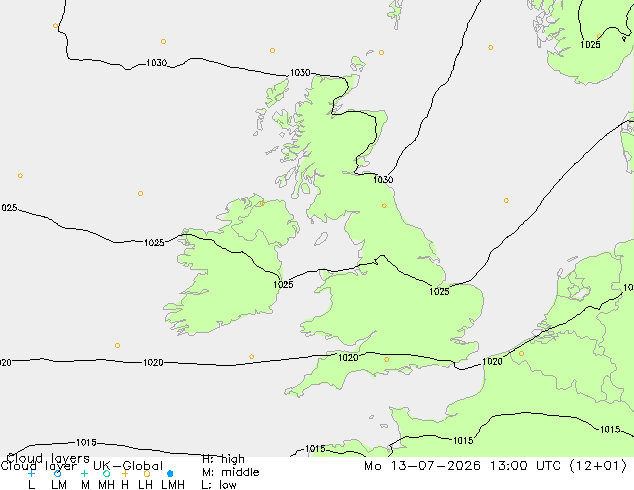Click the 'LMH' legend label
Image resolution: width=634 pixels, height=490 pixels.
click(x=173, y=485)
